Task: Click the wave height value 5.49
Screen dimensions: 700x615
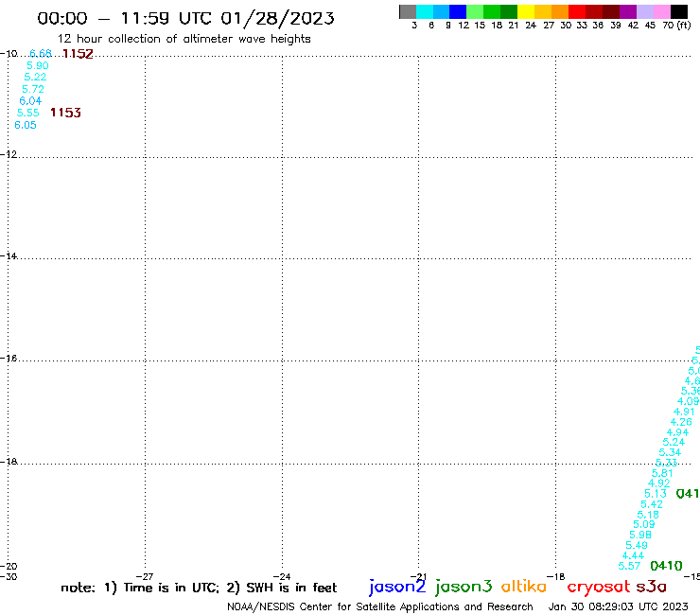Action: [637, 545]
